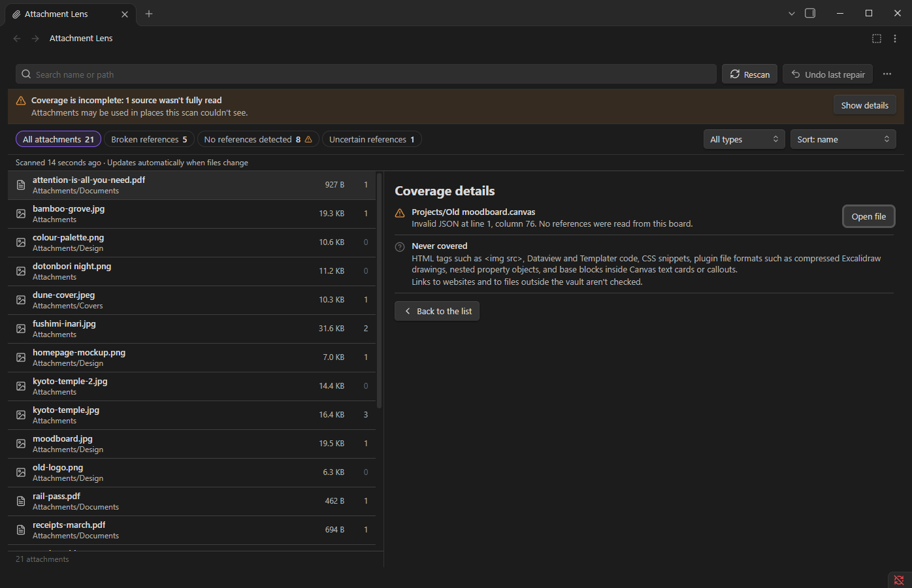
Task: Select kyoto-temple-2.jpg row
Action: [192, 386]
